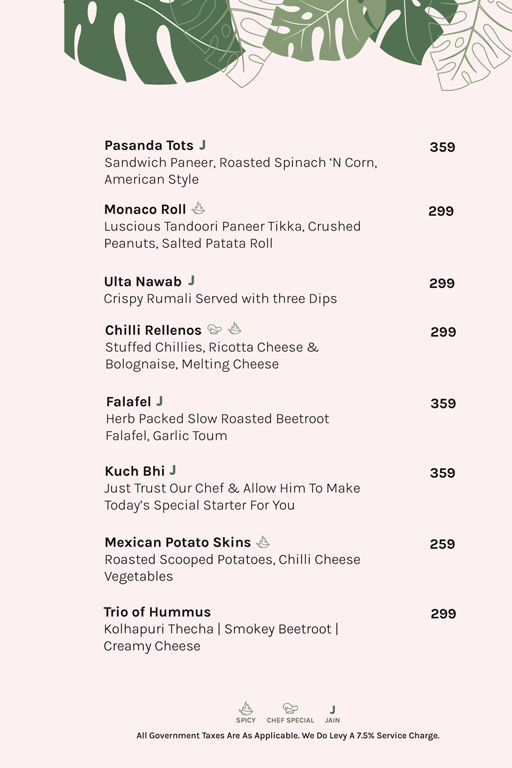The height and width of the screenshot is (768, 512).
Task: Click the Jain icon beside Pasanda Tots
Action: pos(202,145)
